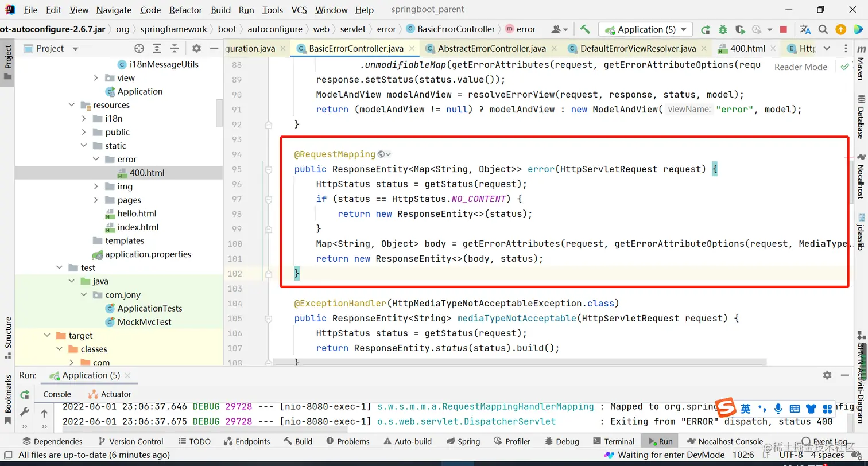
Task: Open the Refactor menu
Action: coord(185,10)
